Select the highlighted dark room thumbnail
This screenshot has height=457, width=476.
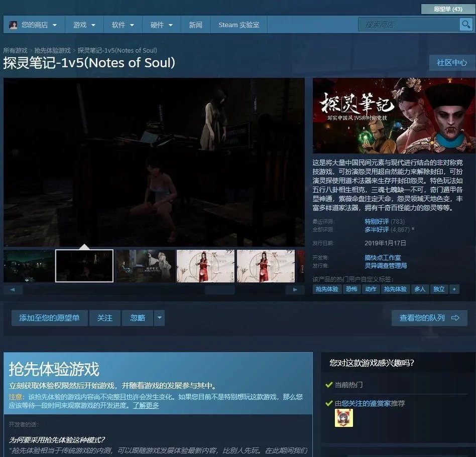click(x=84, y=266)
